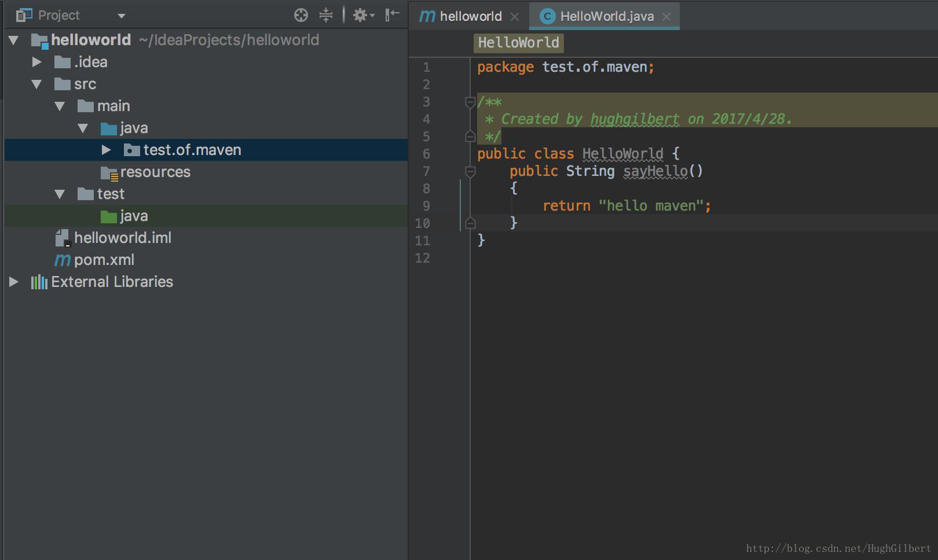Click the Maven icon beside pom.xml
This screenshot has width=938, height=560.
63,260
